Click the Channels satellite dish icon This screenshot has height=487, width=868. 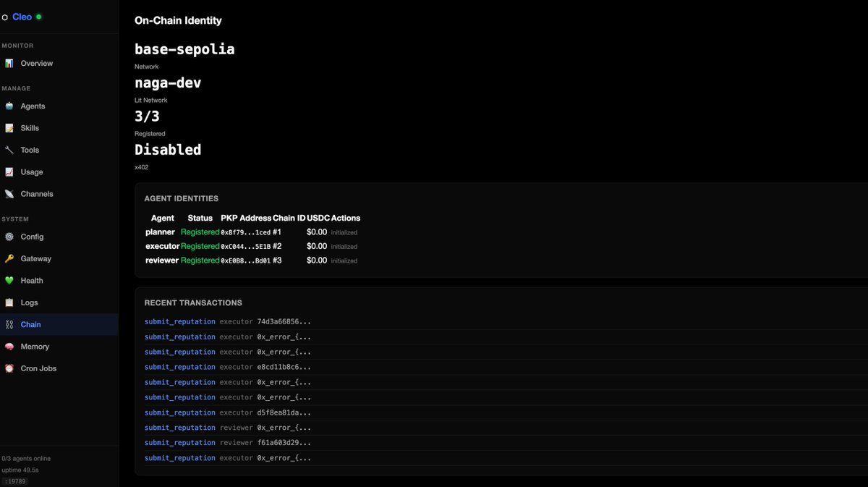pos(9,194)
